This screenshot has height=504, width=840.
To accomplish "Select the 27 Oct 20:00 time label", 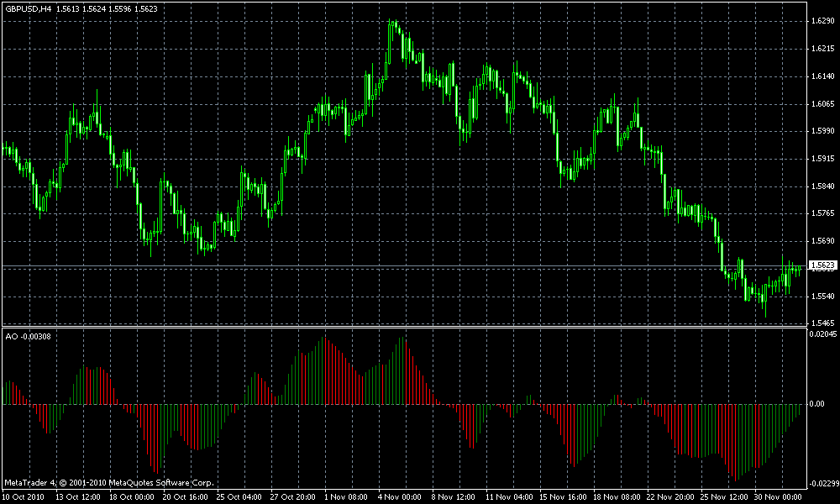I will click(293, 497).
